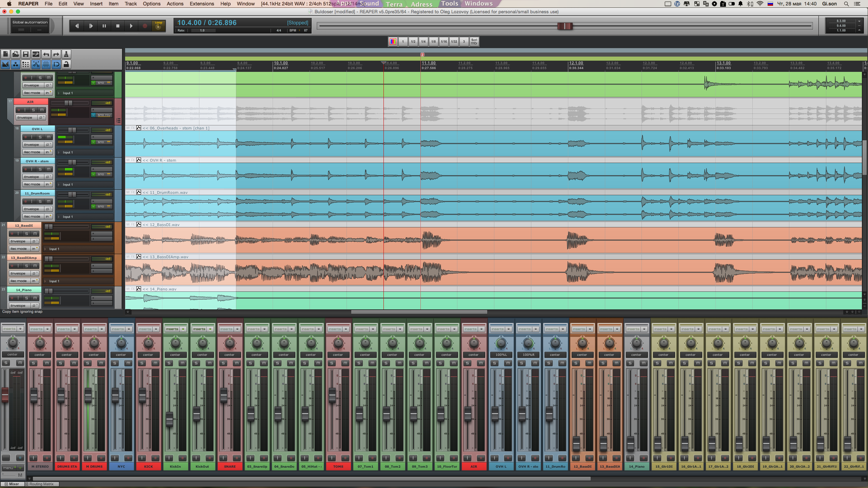Toggle the Loop repeat button
Screen dimensions: 868x488
[158, 26]
